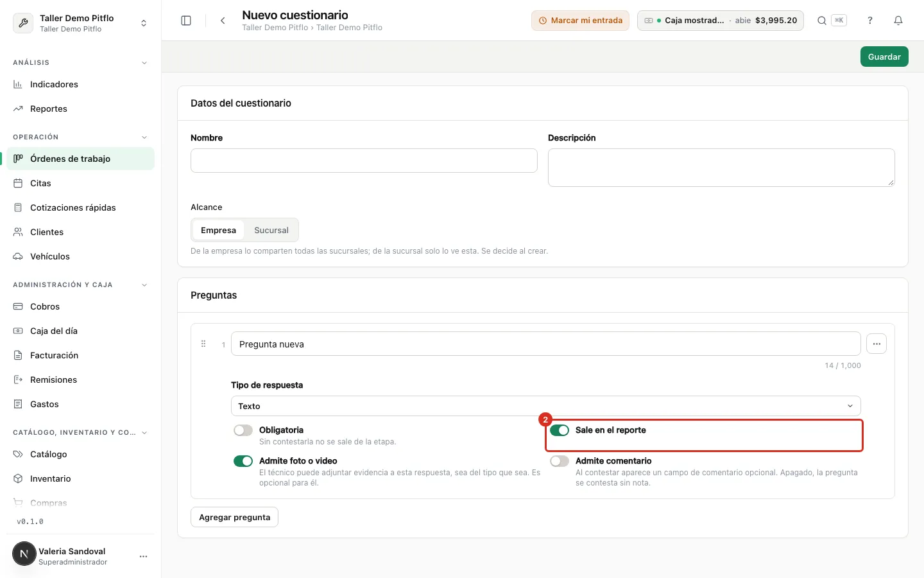This screenshot has height=578, width=924.
Task: Click the Reportes trend icon
Action: [18, 109]
